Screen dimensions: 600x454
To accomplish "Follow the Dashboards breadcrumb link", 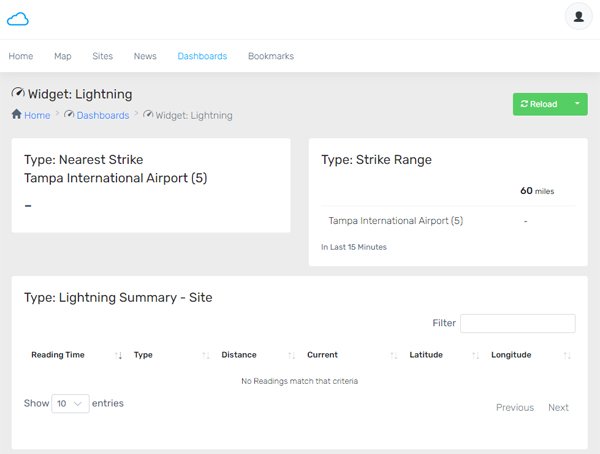I will tap(103, 115).
